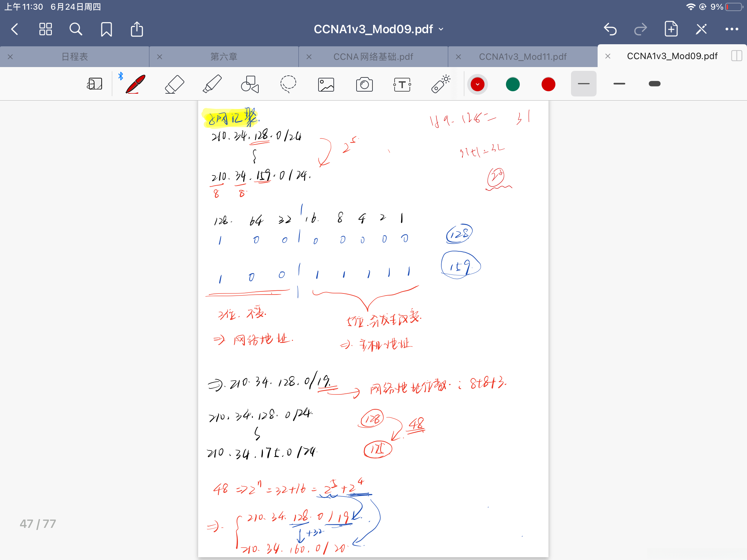Select the Highlighter tool
The height and width of the screenshot is (560, 747).
(212, 84)
